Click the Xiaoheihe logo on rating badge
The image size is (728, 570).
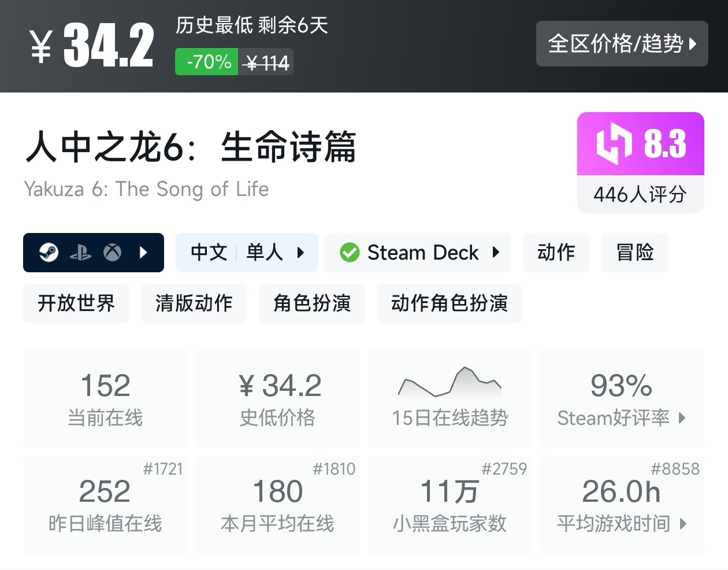click(614, 143)
